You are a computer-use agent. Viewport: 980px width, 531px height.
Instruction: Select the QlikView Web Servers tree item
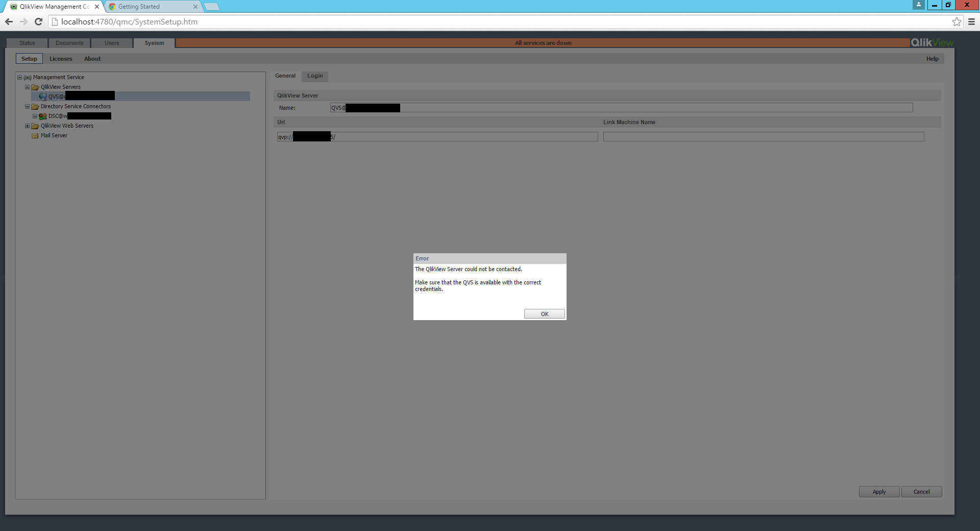pos(67,126)
